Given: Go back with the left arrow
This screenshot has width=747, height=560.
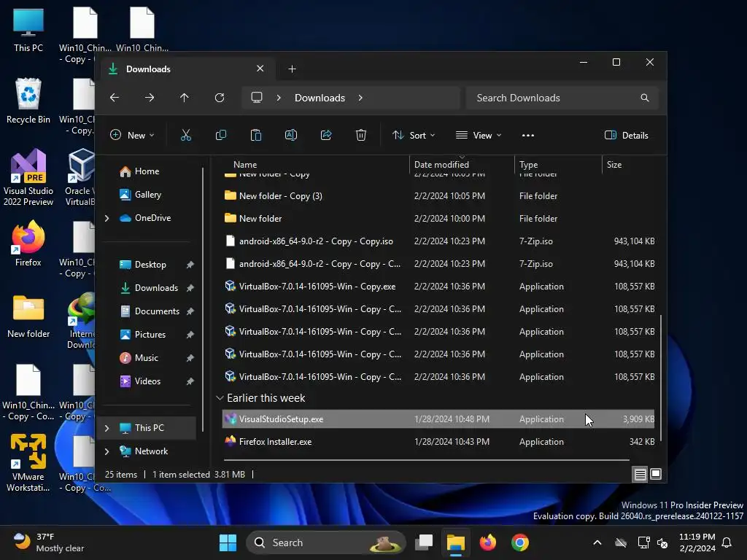Looking at the screenshot, I should 115,98.
